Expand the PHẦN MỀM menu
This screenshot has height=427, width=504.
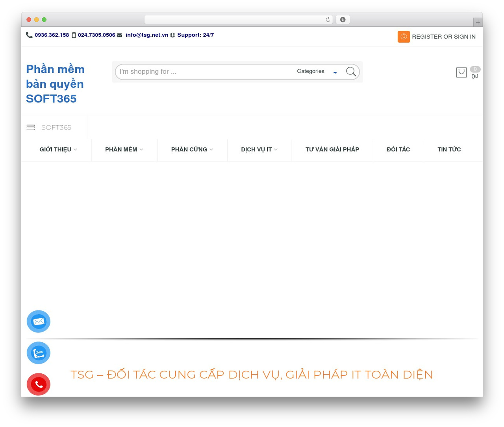coord(124,149)
